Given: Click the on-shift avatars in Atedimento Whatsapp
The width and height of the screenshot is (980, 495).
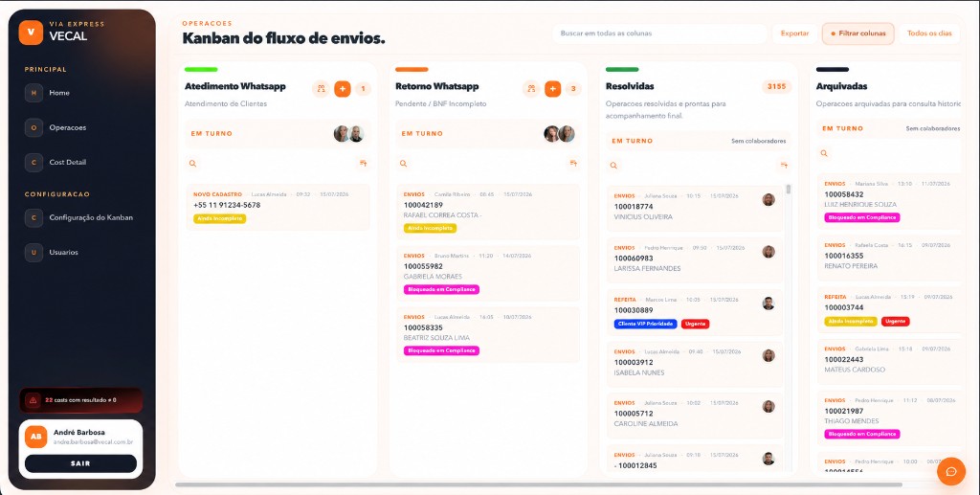Looking at the screenshot, I should coord(348,134).
